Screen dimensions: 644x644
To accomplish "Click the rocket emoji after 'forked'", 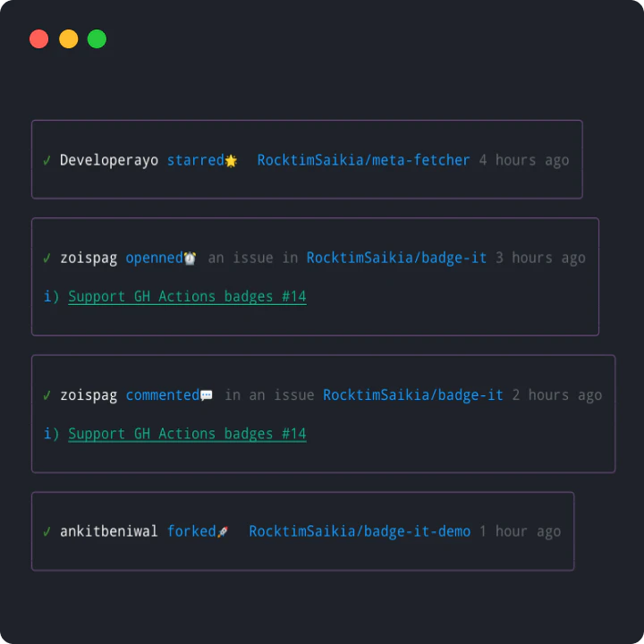I will (x=223, y=532).
